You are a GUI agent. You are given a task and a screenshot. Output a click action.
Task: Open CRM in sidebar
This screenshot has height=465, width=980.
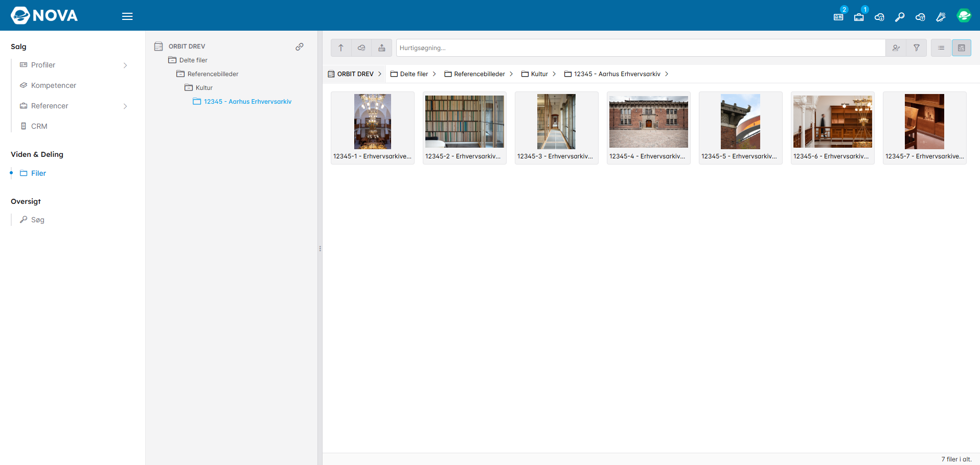(34, 126)
